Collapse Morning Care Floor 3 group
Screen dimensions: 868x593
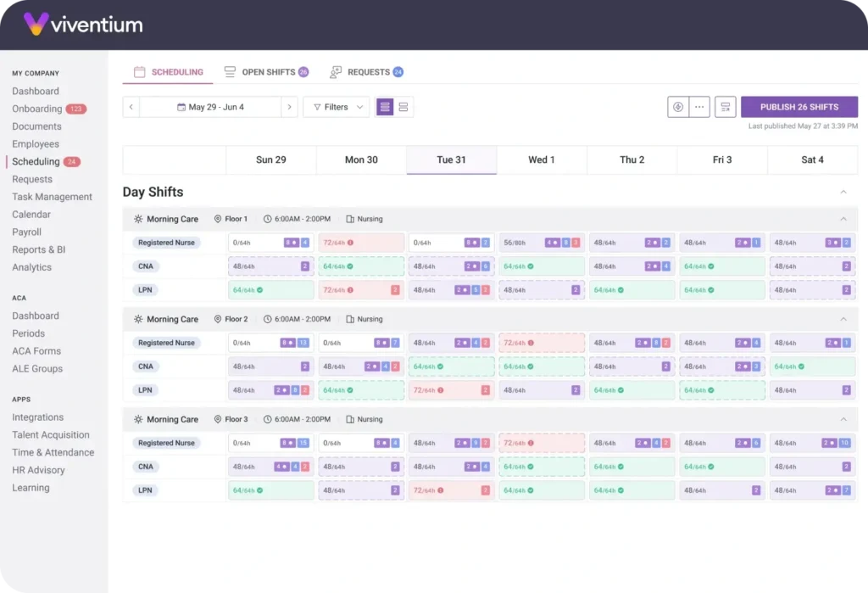tap(843, 419)
